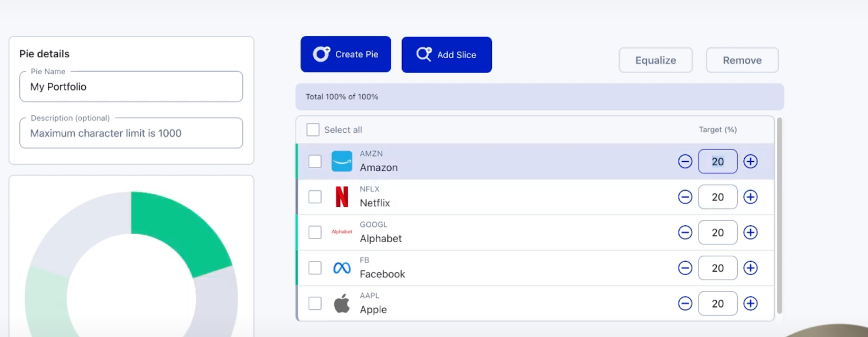Check the Apple row checkbox
Image resolution: width=868 pixels, height=337 pixels.
(x=315, y=303)
